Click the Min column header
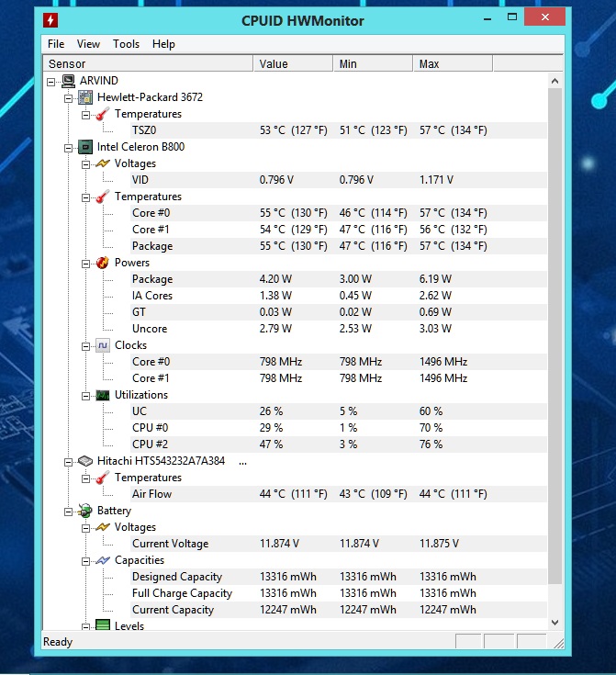616x675 pixels. tap(374, 63)
